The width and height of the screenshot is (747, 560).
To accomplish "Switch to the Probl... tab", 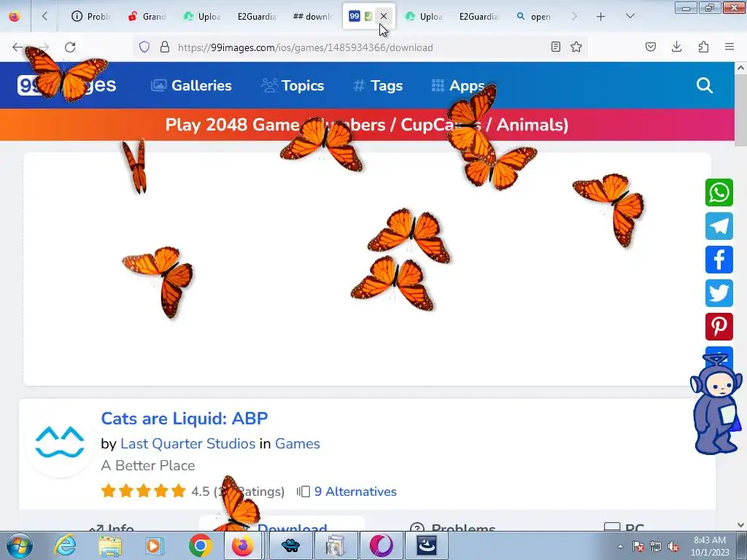I will point(90,16).
